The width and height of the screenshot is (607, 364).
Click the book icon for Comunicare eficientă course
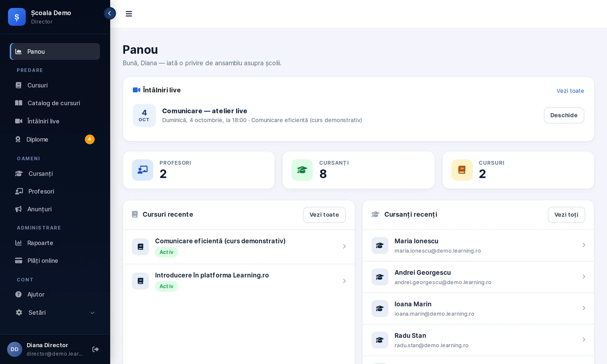tap(140, 247)
